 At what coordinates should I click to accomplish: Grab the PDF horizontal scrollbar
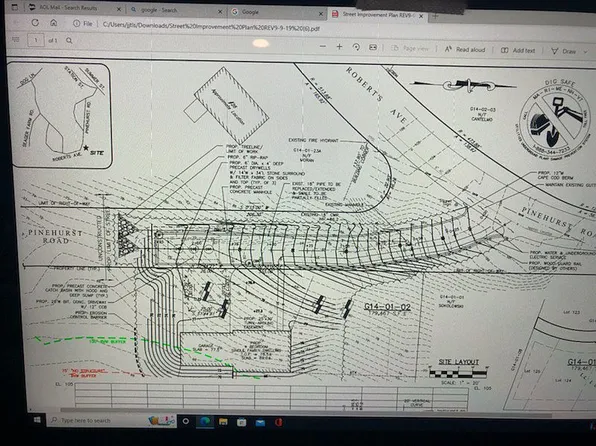(x=306, y=412)
